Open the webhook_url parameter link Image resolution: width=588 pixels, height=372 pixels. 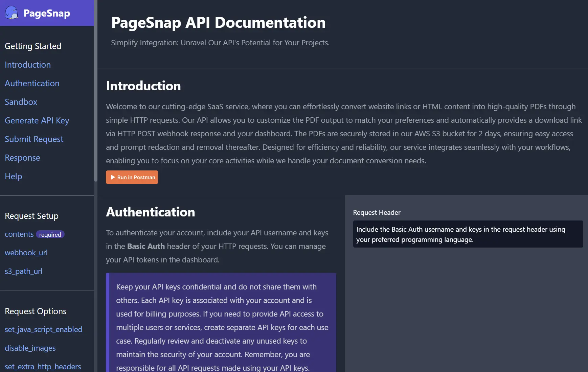26,253
